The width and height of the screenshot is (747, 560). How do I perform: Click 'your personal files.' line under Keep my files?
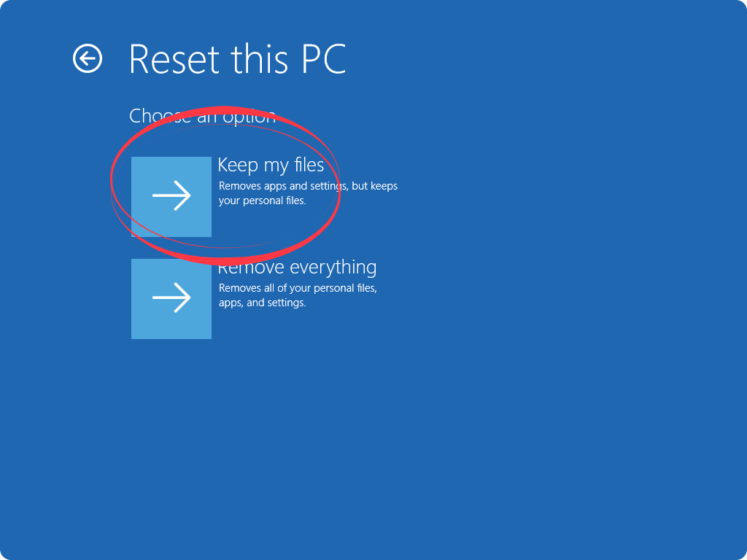(262, 201)
